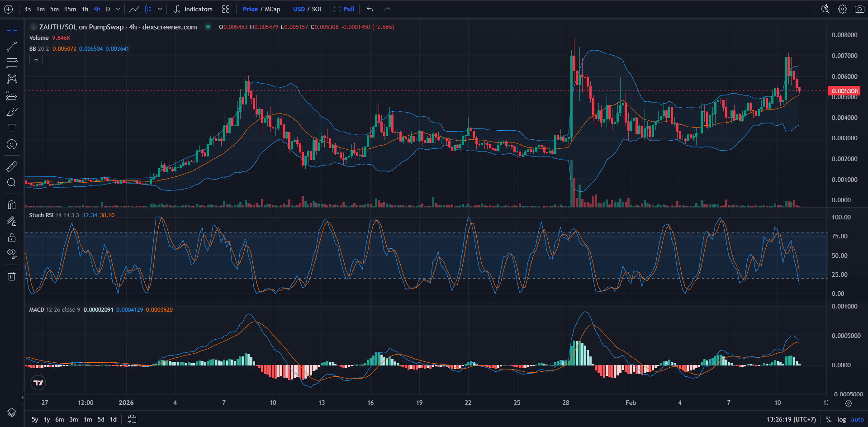
Task: Remove drawings using the trash icon
Action: click(x=11, y=276)
